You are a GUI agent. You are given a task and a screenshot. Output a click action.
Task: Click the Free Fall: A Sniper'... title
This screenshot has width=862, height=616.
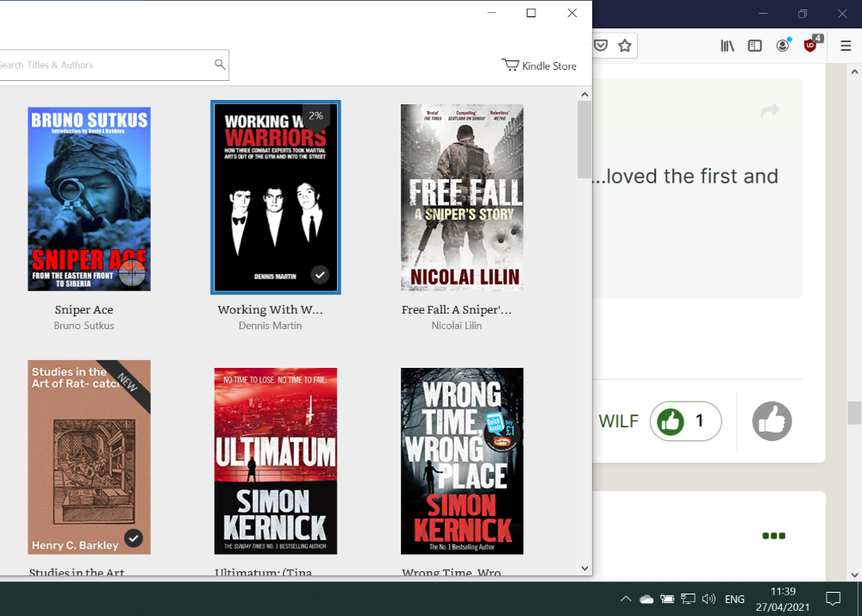click(456, 309)
